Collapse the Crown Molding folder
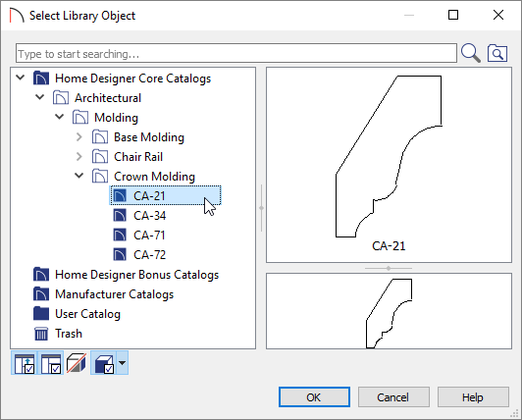The height and width of the screenshot is (420, 522). pos(78,176)
